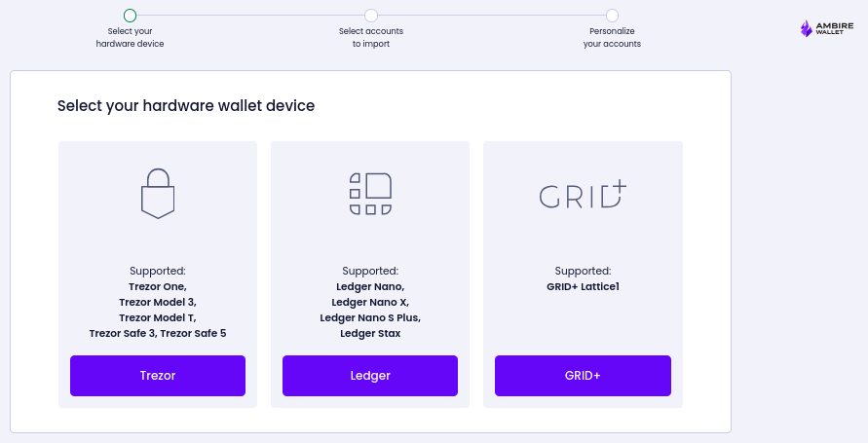The width and height of the screenshot is (868, 443).
Task: Click the 'Ledger Nano S Plus' text
Action: coord(370,317)
